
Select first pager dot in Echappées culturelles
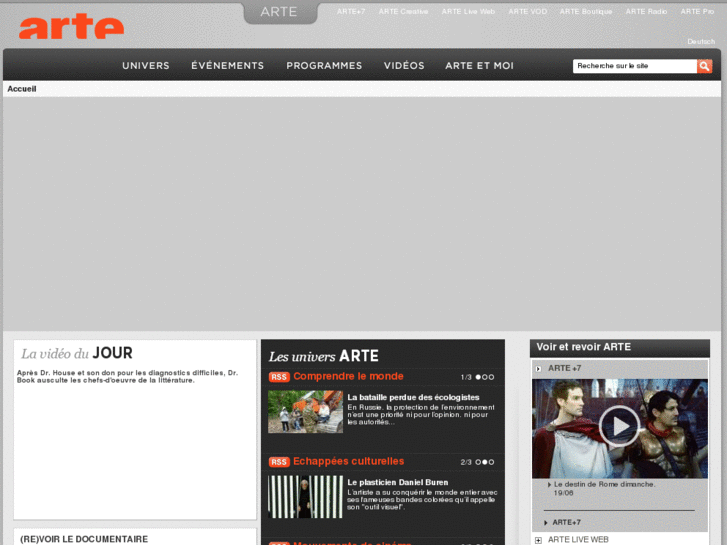pyautogui.click(x=478, y=462)
